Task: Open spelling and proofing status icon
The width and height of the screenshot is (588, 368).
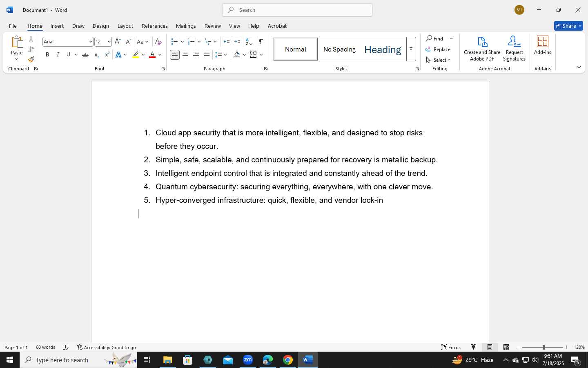Action: [x=66, y=348]
